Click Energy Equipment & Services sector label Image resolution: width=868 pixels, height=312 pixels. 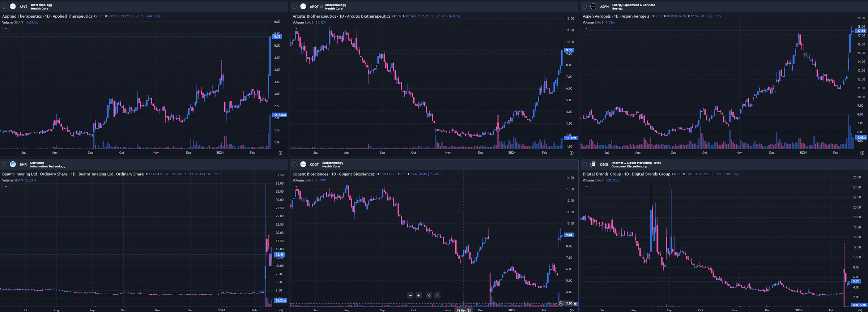[x=634, y=5]
